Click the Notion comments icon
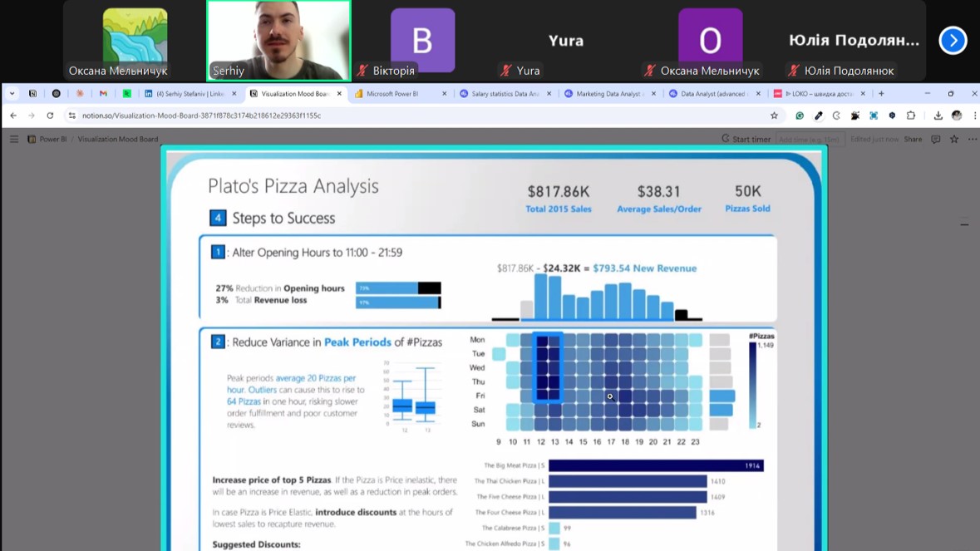 tap(935, 140)
